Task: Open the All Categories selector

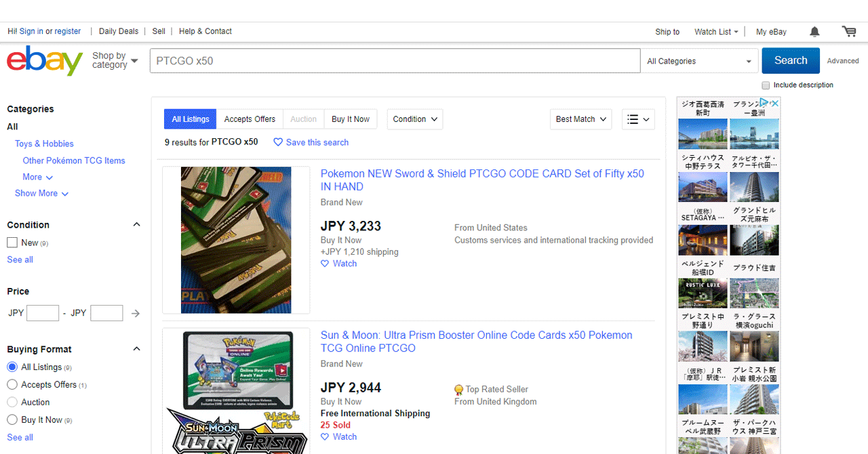Action: [x=699, y=61]
